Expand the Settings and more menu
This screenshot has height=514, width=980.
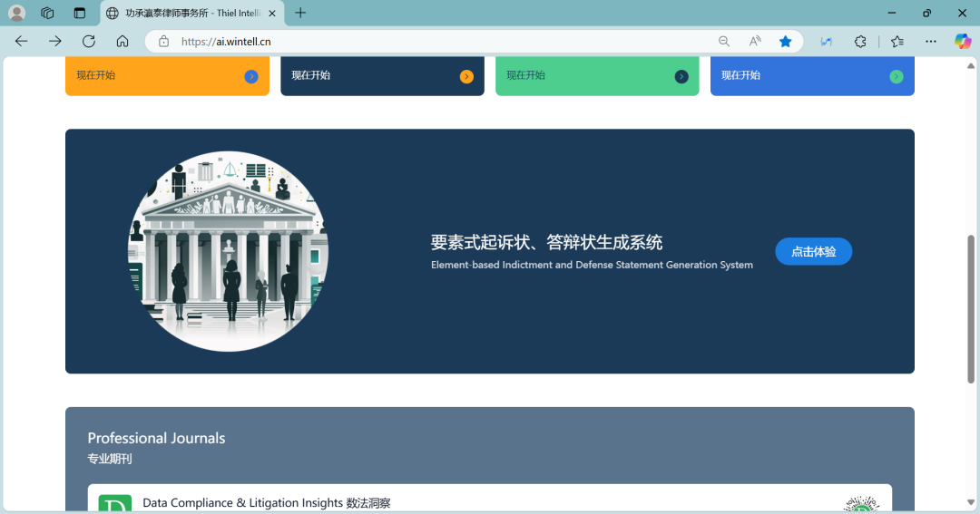(x=931, y=41)
